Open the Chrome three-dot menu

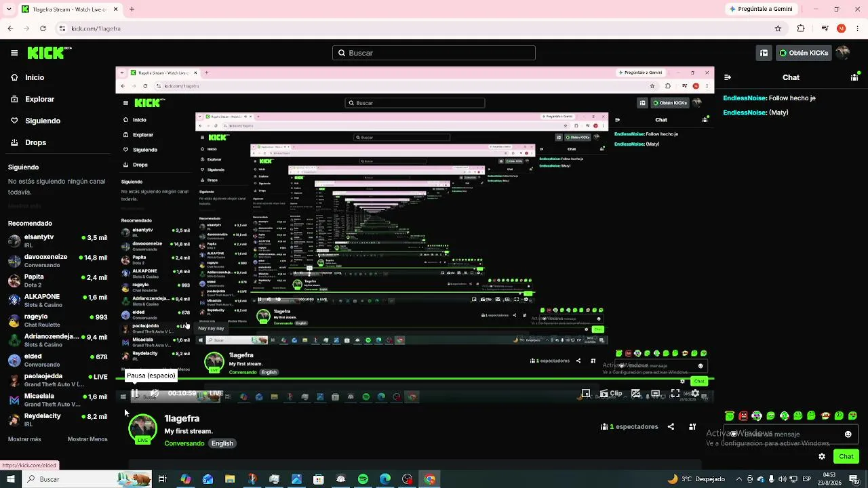coord(857,28)
